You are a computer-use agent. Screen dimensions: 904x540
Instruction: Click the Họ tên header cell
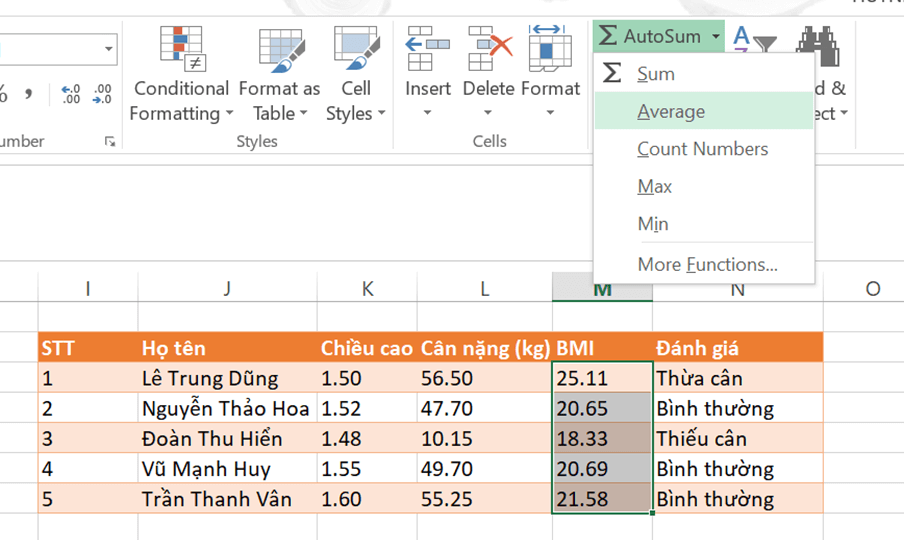227,348
